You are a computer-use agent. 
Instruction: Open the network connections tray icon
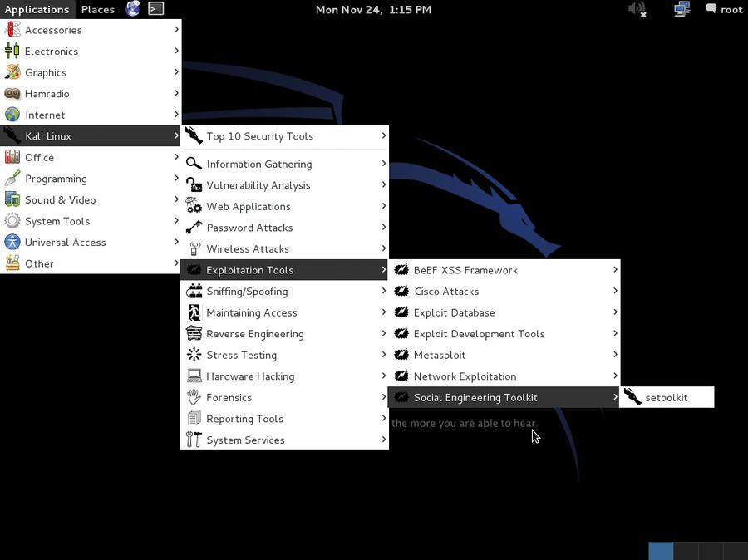click(x=682, y=9)
